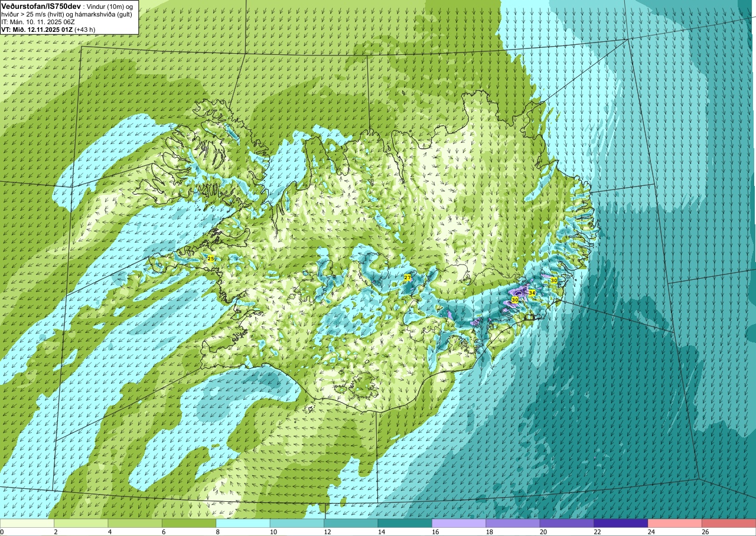Image resolution: width=756 pixels, height=536 pixels.
Task: Click the 20–22 m/s violet legend swatch
Action: tap(567, 524)
